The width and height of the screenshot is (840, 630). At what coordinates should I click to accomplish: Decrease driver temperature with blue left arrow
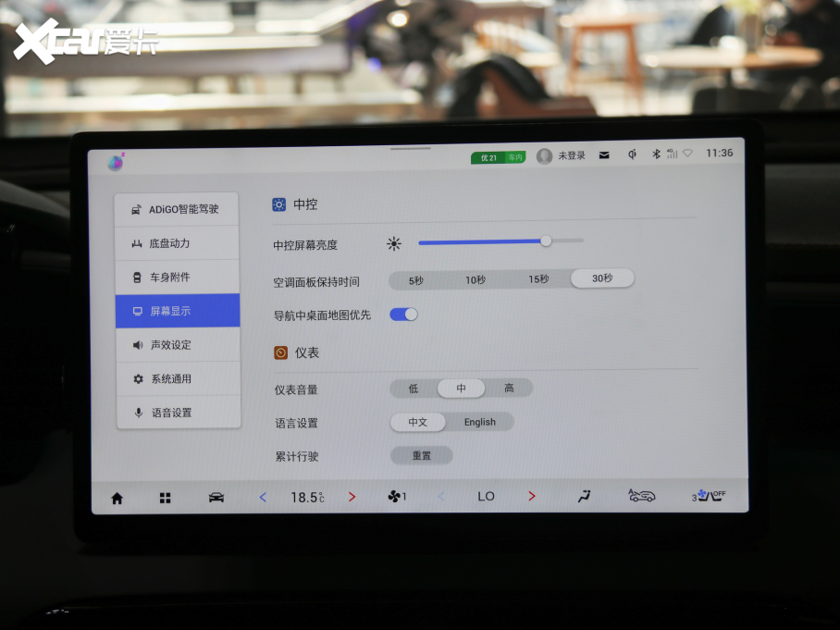[263, 498]
